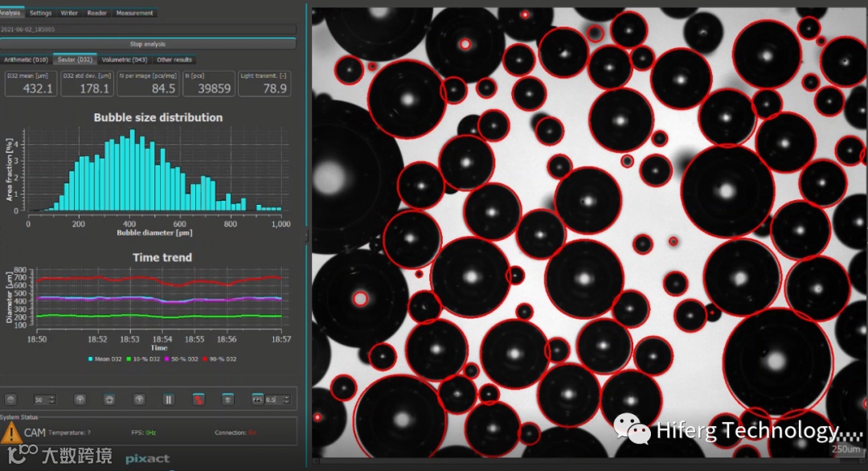Click the N [pcs] value 39859
Image resolution: width=868 pixels, height=471 pixels.
click(x=215, y=88)
